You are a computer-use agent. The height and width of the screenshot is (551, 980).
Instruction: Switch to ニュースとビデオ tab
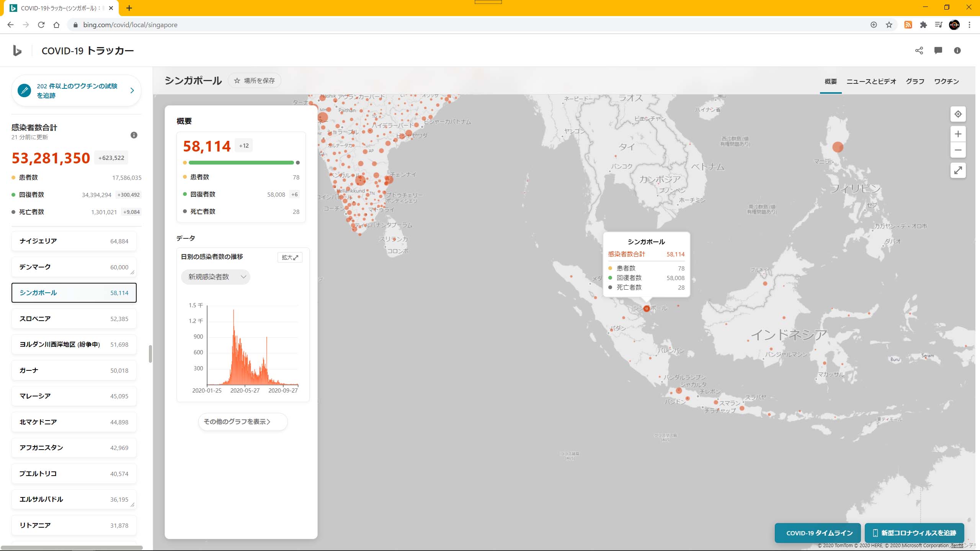[x=871, y=82]
